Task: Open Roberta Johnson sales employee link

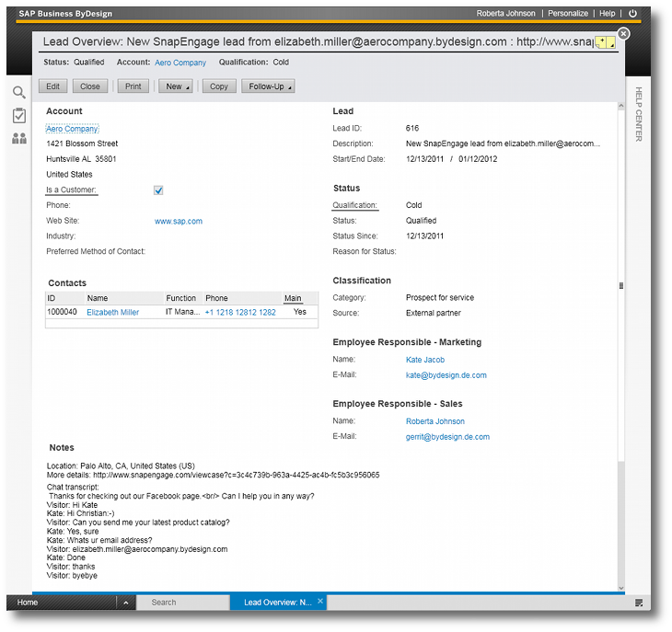Action: pos(435,421)
